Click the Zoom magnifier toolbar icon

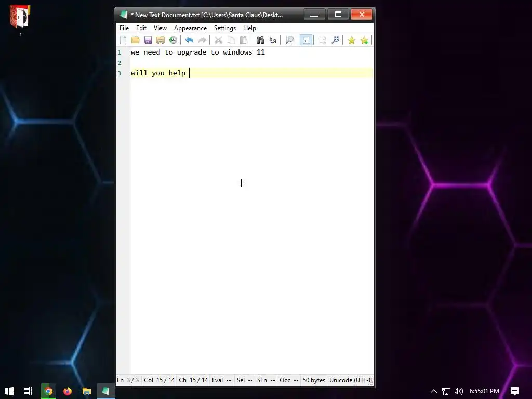click(335, 40)
